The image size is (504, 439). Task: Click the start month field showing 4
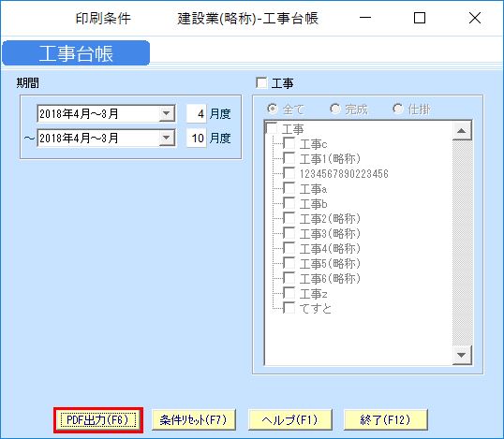[197, 113]
